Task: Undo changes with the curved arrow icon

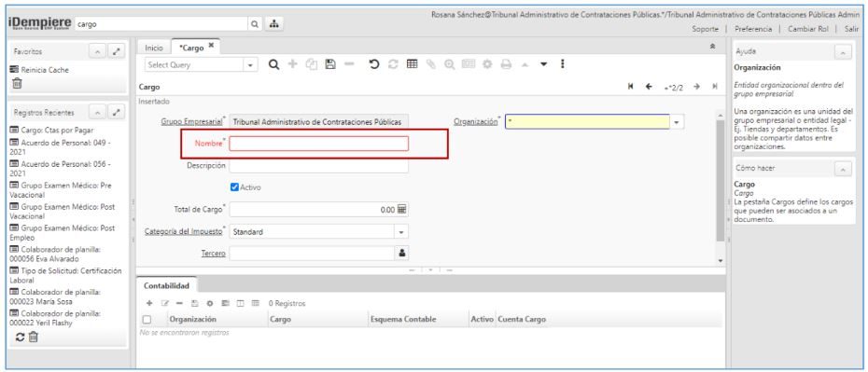Action: pyautogui.click(x=374, y=64)
